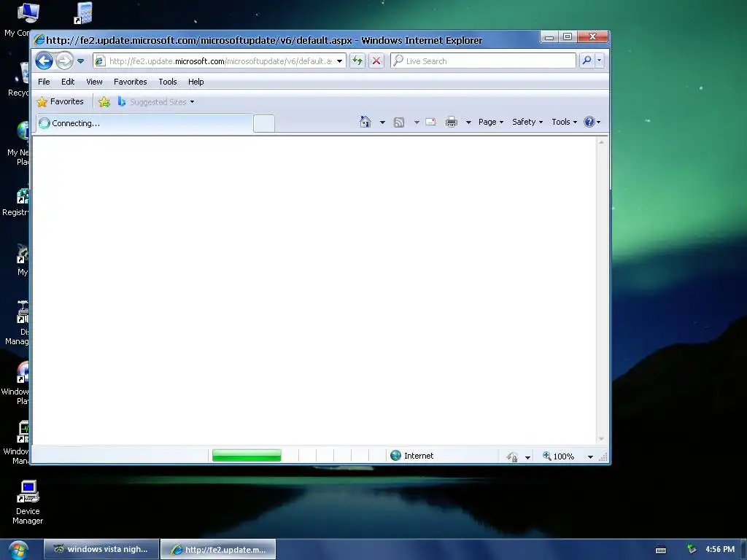The height and width of the screenshot is (560, 747).
Task: Click the 100% zoom level button
Action: (x=558, y=456)
